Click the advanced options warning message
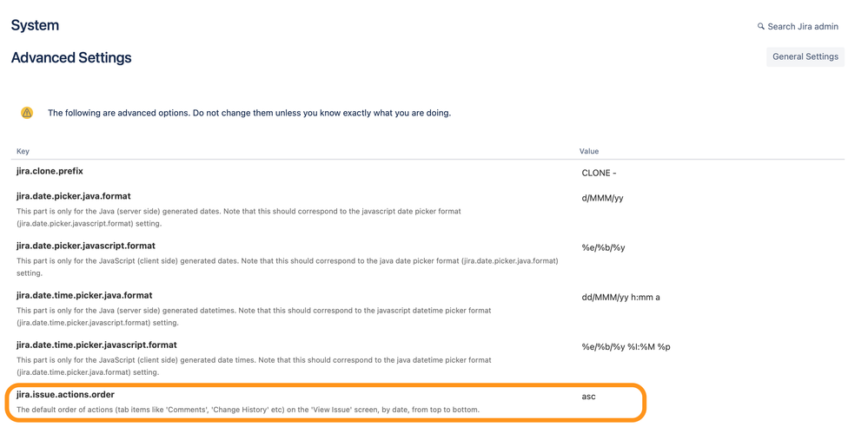Screen dimensions: 868x427 point(249,113)
